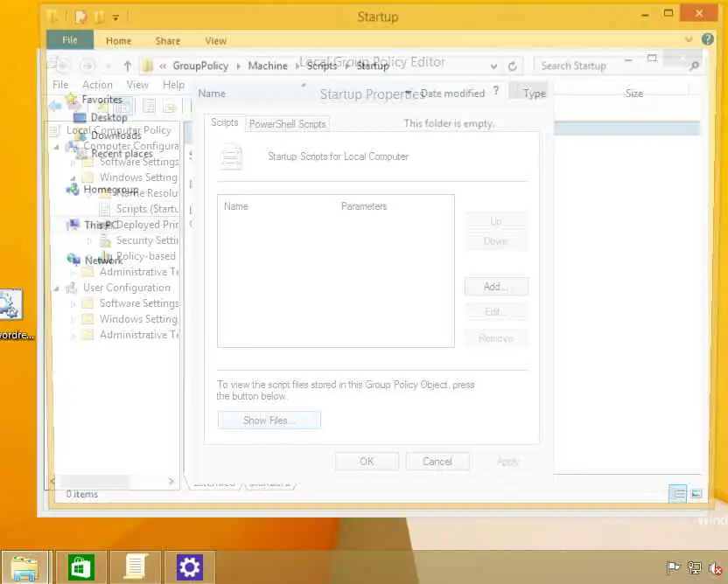Switch to Scripts tab in Startup Properties
The height and width of the screenshot is (584, 728).
[224, 122]
